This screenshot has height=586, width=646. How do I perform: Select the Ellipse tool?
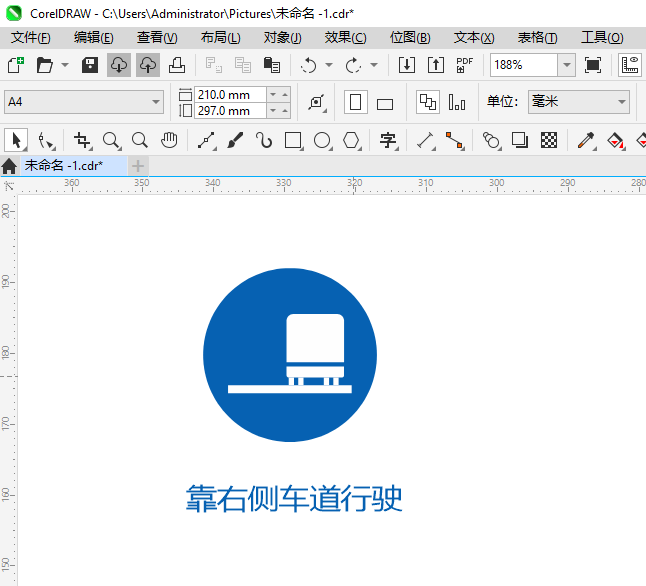point(323,141)
